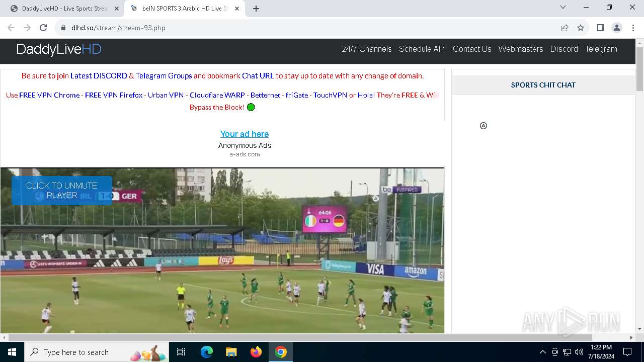This screenshot has width=644, height=362.
Task: Open the TouchVPN link
Action: [330, 95]
